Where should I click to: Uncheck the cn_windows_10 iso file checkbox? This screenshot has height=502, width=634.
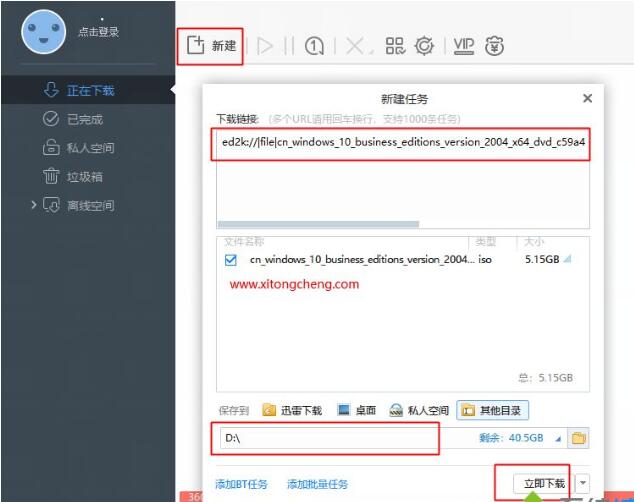point(230,259)
